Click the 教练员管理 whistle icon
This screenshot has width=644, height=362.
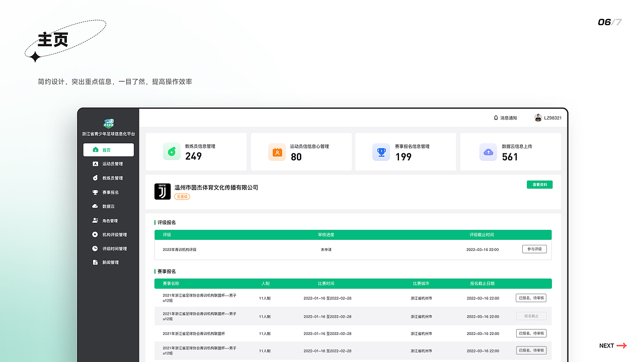point(96,178)
